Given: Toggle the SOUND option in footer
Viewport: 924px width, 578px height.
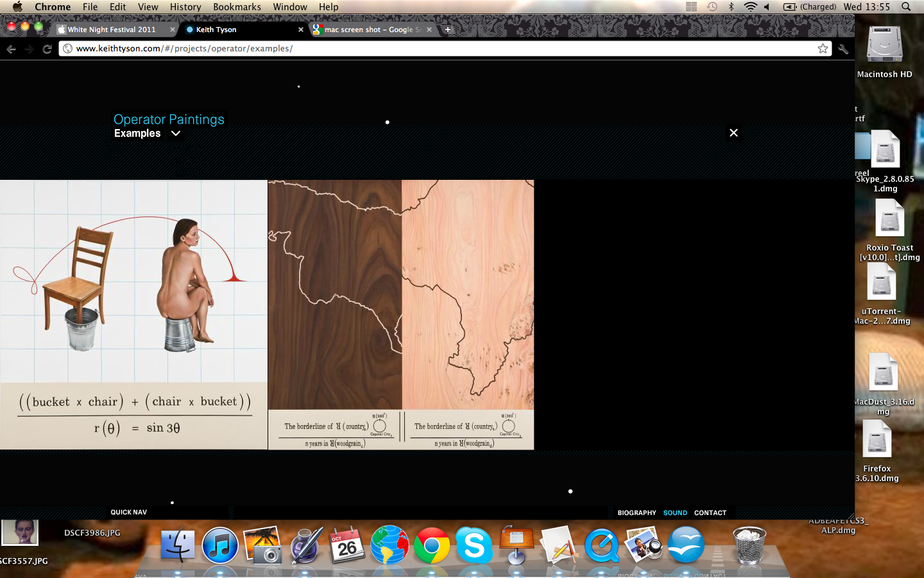Looking at the screenshot, I should point(675,513).
